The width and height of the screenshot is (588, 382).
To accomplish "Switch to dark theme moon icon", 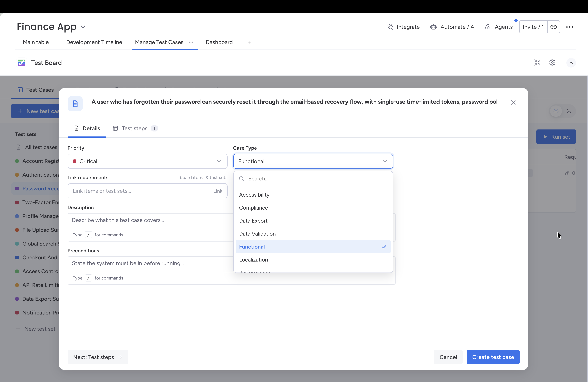I will 569,111.
